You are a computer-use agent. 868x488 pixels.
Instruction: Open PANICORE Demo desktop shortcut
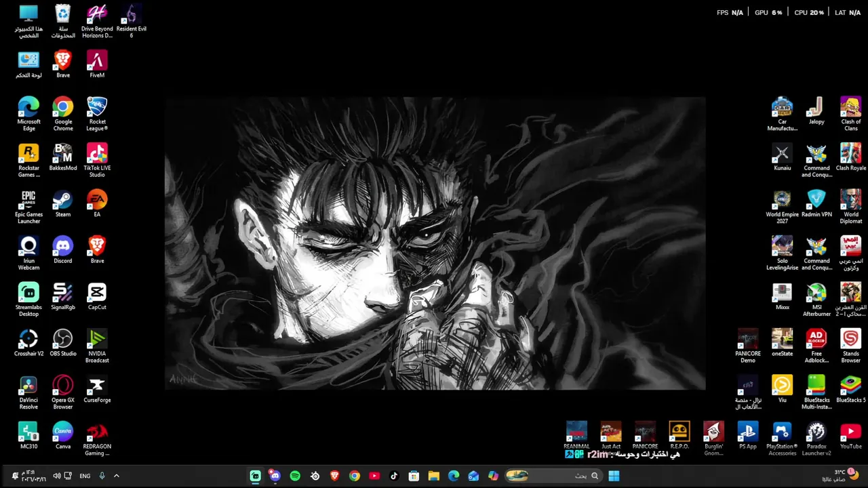748,346
